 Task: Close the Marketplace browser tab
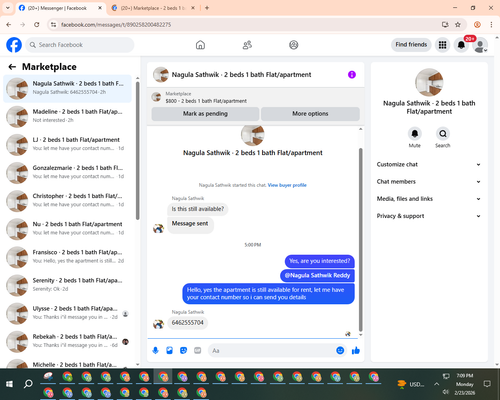pyautogui.click(x=193, y=8)
